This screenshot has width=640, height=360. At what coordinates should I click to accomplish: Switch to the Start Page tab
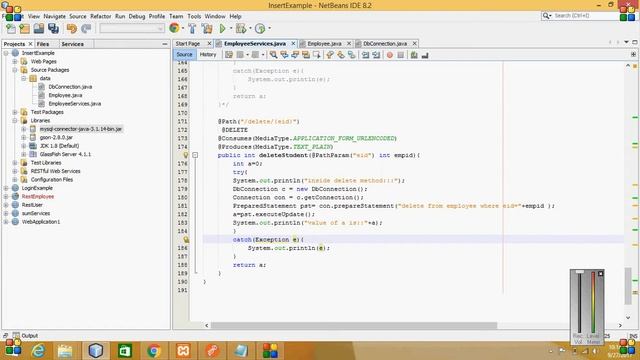[x=188, y=43]
